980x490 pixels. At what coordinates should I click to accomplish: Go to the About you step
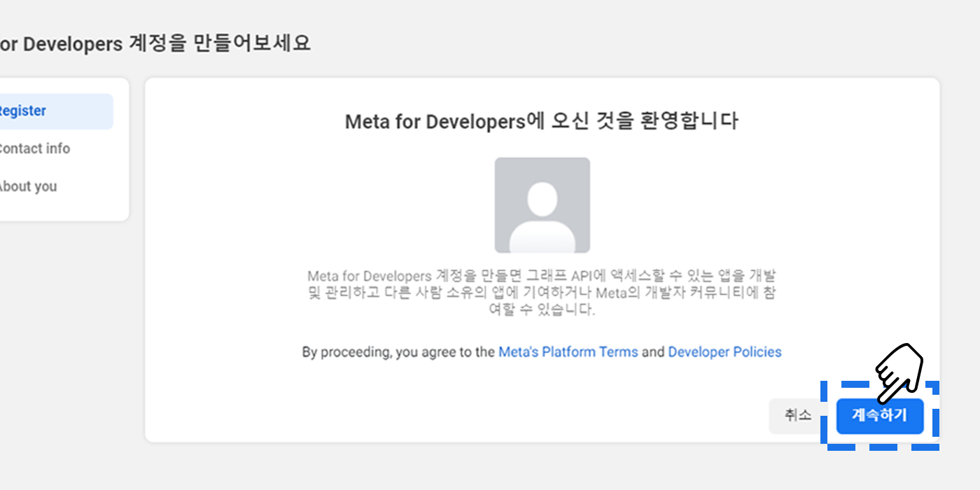[27, 187]
